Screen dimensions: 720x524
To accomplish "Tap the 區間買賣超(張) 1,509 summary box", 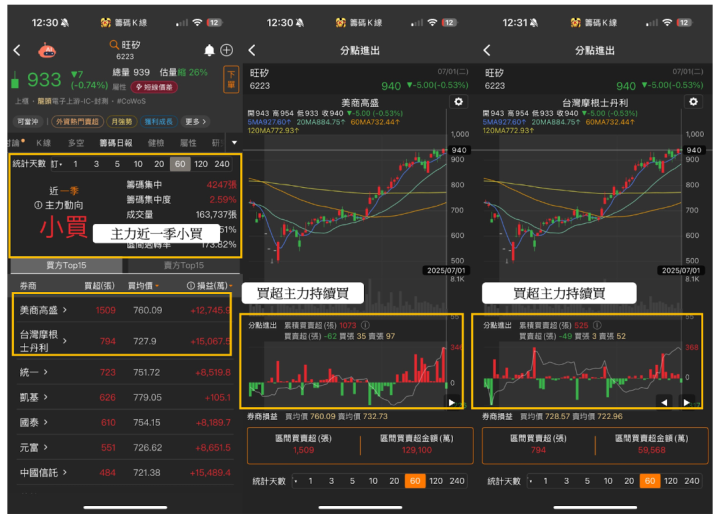I will click(x=304, y=445).
